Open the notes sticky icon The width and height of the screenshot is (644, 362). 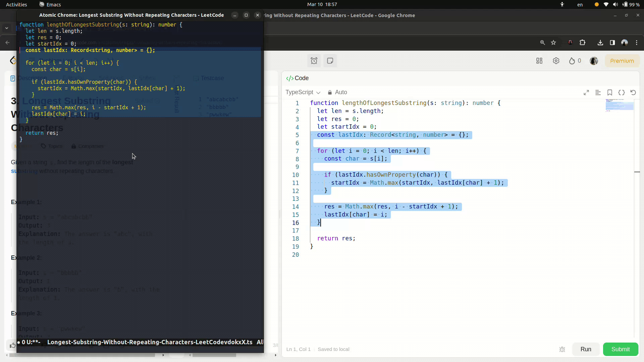coord(330,61)
